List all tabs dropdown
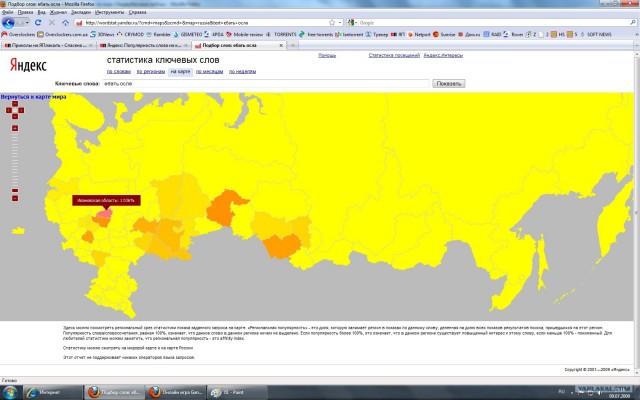 [636, 45]
